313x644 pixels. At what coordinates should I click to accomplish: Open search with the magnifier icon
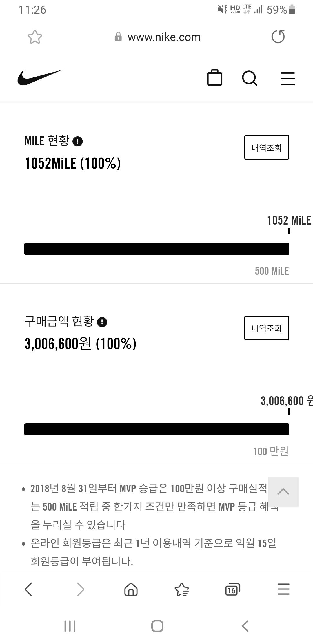point(250,78)
